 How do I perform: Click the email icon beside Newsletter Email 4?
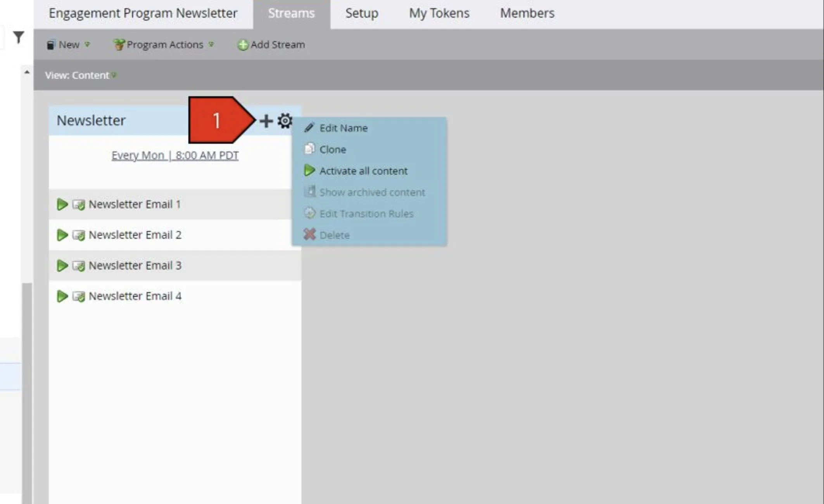pos(79,296)
